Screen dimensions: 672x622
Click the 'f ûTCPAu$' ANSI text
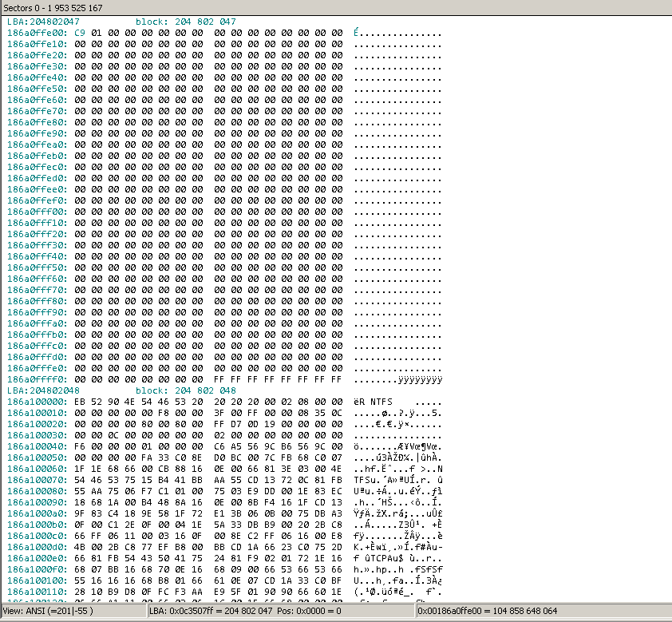point(378,558)
